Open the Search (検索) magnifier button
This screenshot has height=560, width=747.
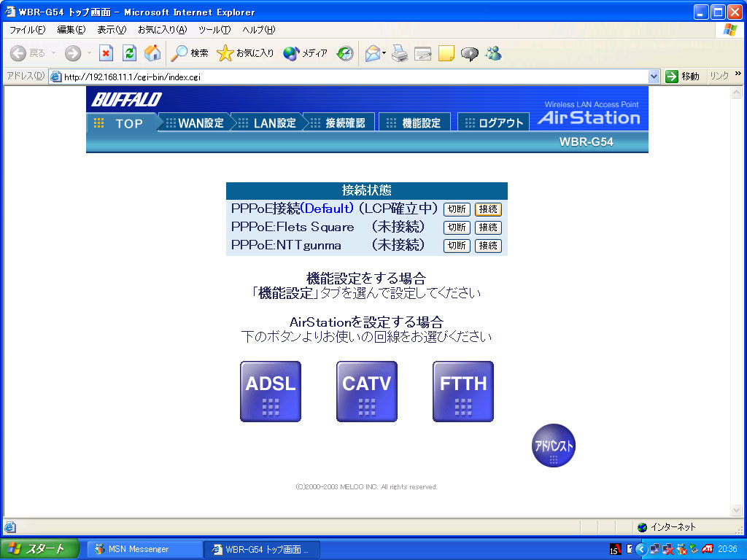(x=190, y=53)
